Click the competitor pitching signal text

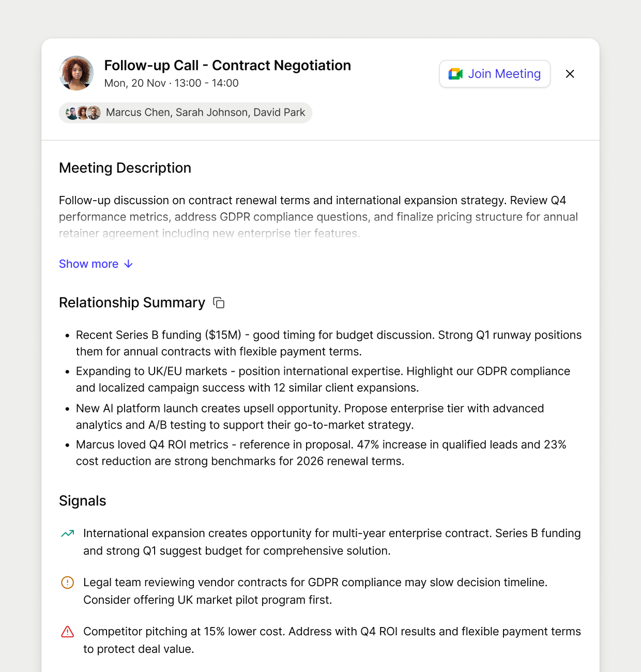332,640
